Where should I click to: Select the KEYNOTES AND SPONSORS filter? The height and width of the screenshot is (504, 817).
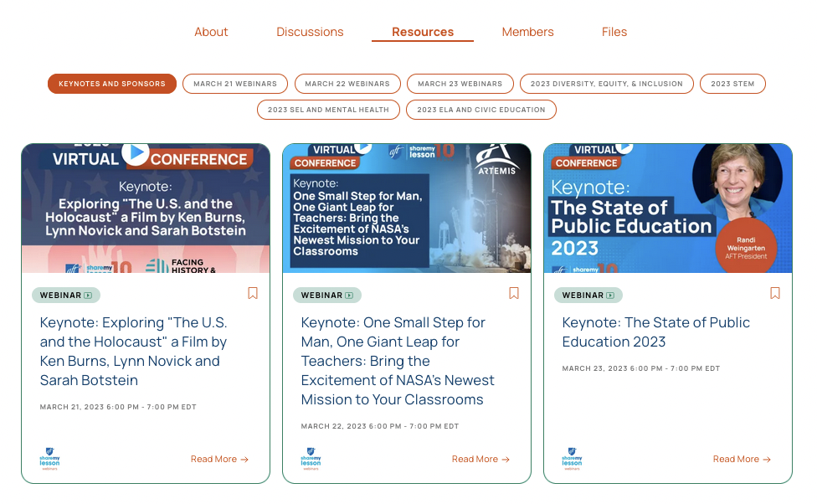pyautogui.click(x=111, y=84)
